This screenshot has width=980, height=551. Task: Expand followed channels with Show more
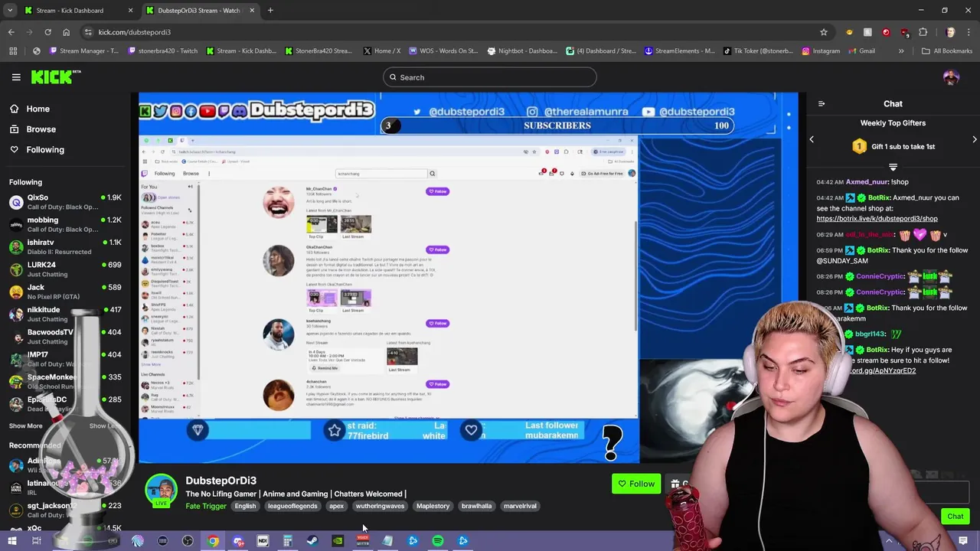(x=25, y=425)
